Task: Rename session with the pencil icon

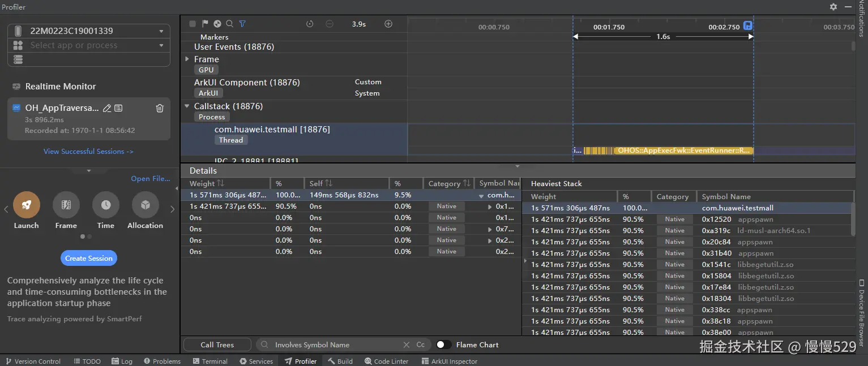Action: [106, 108]
